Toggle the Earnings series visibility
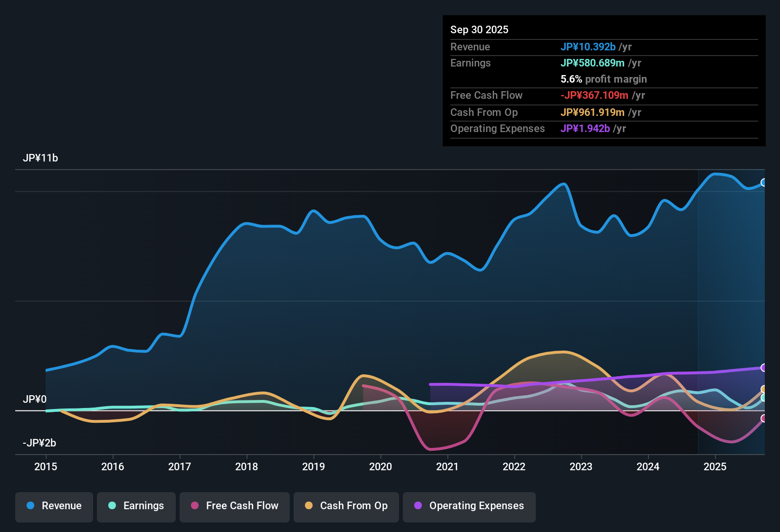Screen dimensions: 780x532 click(136, 506)
